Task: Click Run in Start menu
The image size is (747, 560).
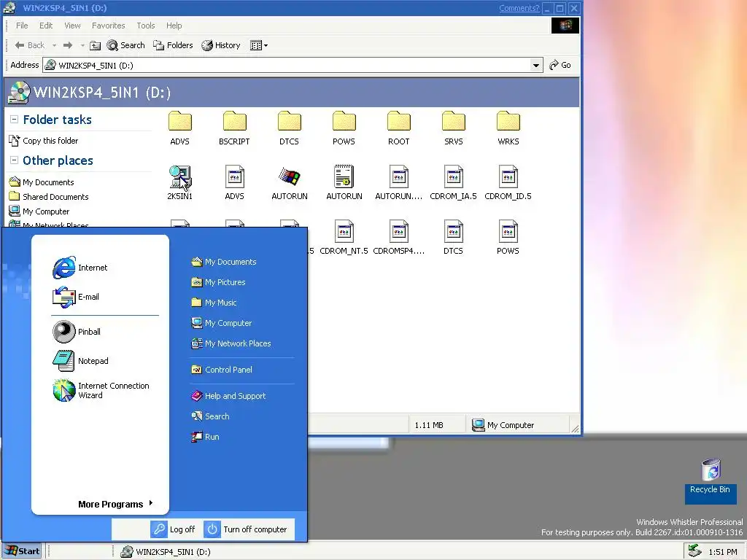Action: pos(205,437)
